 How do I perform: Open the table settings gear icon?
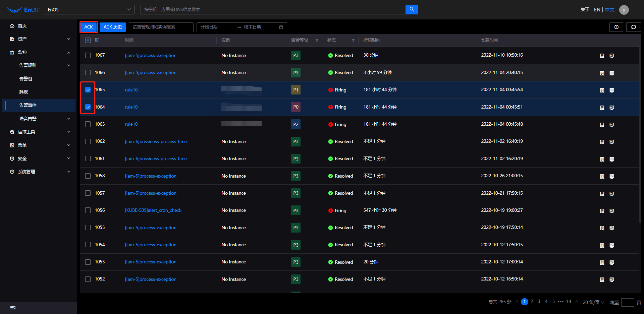tap(616, 27)
